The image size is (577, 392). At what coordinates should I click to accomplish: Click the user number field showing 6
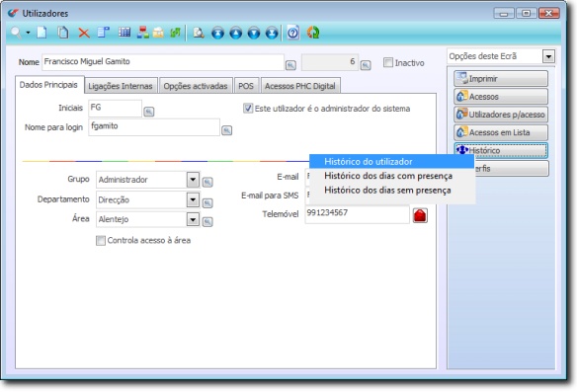point(330,62)
